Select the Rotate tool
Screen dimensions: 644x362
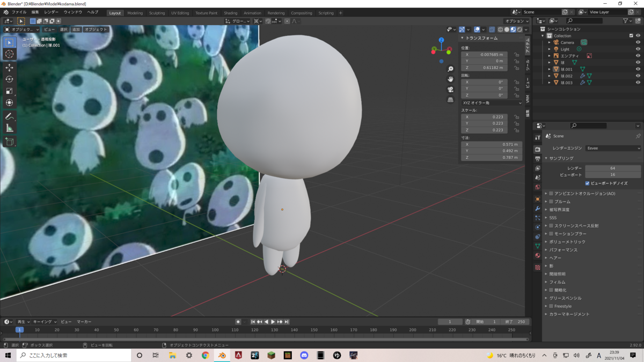click(9, 79)
